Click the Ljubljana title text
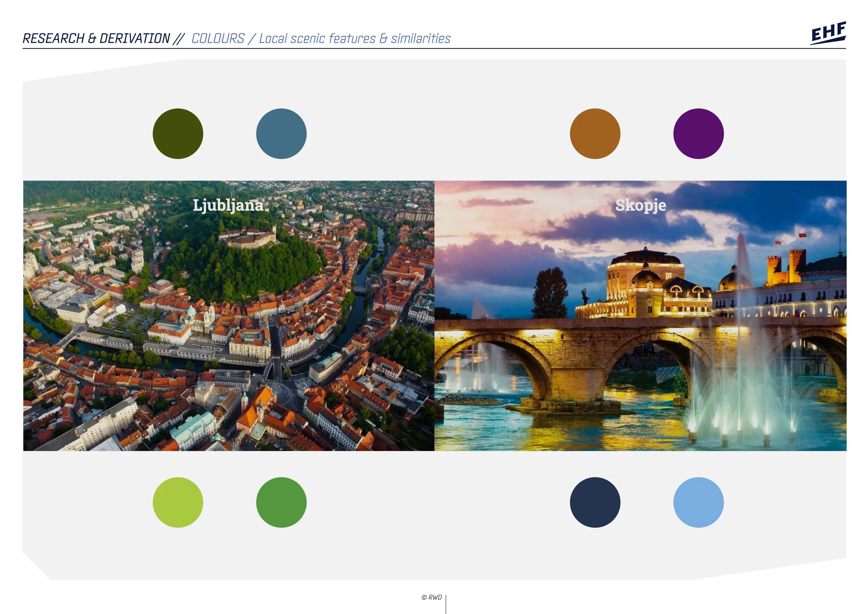 228,205
